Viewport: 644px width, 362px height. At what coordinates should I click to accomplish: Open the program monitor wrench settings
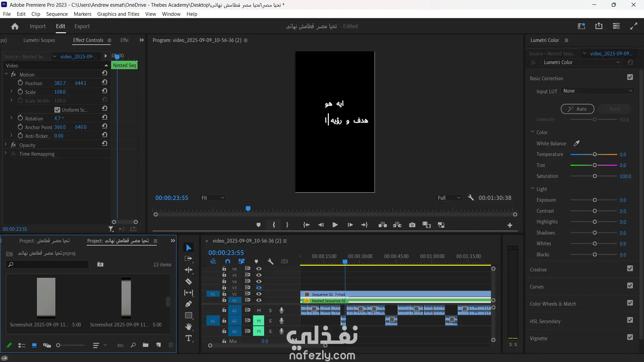[x=471, y=198]
